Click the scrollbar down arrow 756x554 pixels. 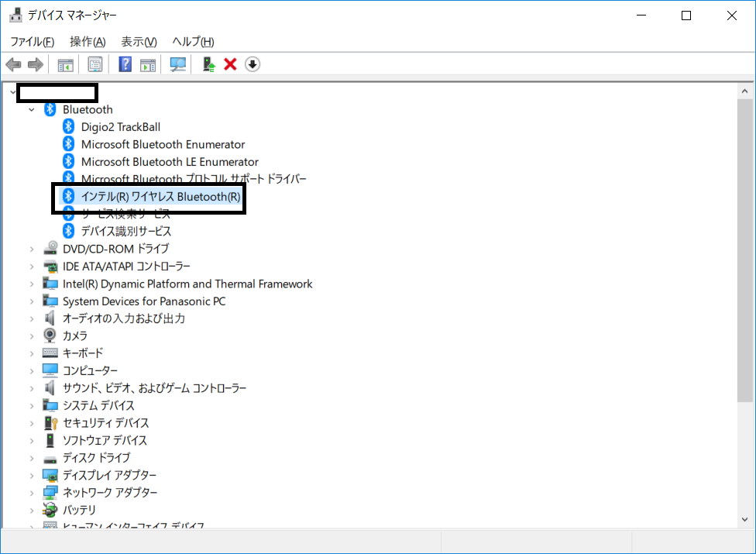click(745, 519)
